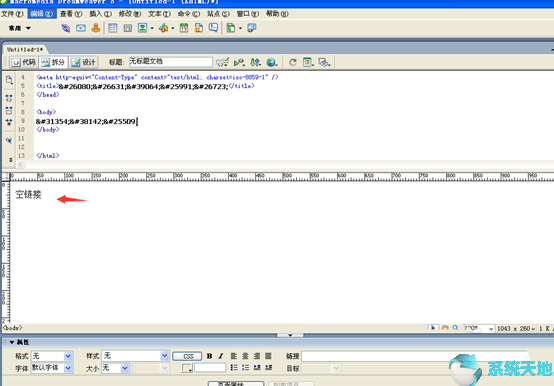The width and height of the screenshot is (554, 386).
Task: Click the CSS button
Action: coord(187,356)
